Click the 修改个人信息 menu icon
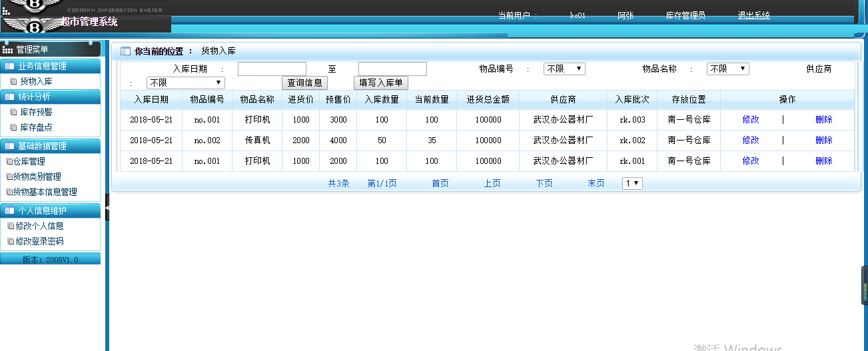This screenshot has height=351, width=868. (x=10, y=226)
